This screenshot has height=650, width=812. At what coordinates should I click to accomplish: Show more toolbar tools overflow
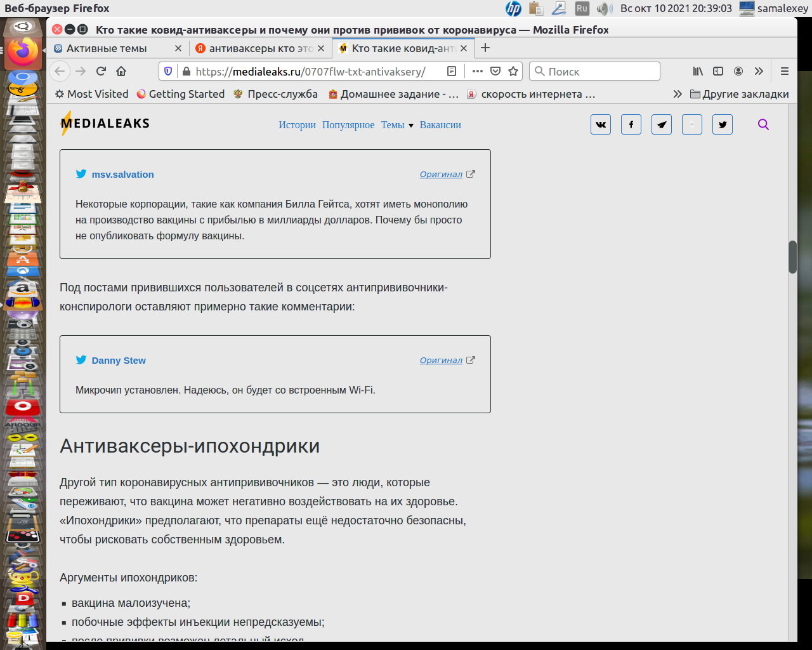click(759, 71)
